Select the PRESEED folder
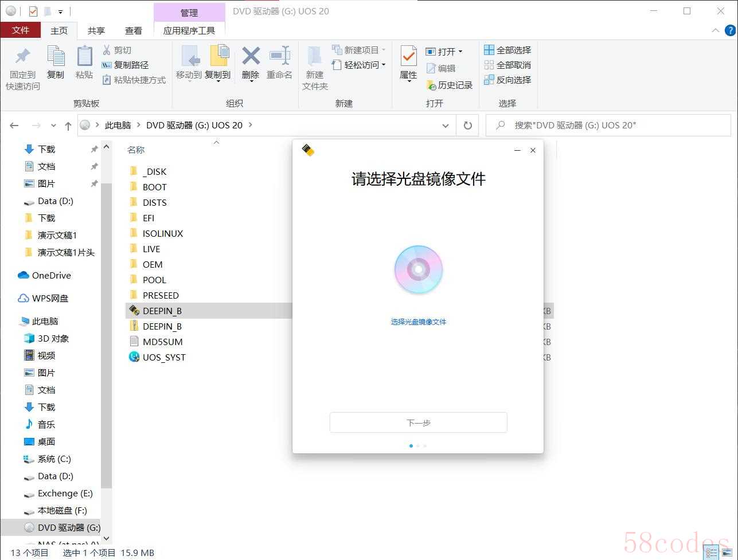The width and height of the screenshot is (738, 560). click(x=154, y=295)
